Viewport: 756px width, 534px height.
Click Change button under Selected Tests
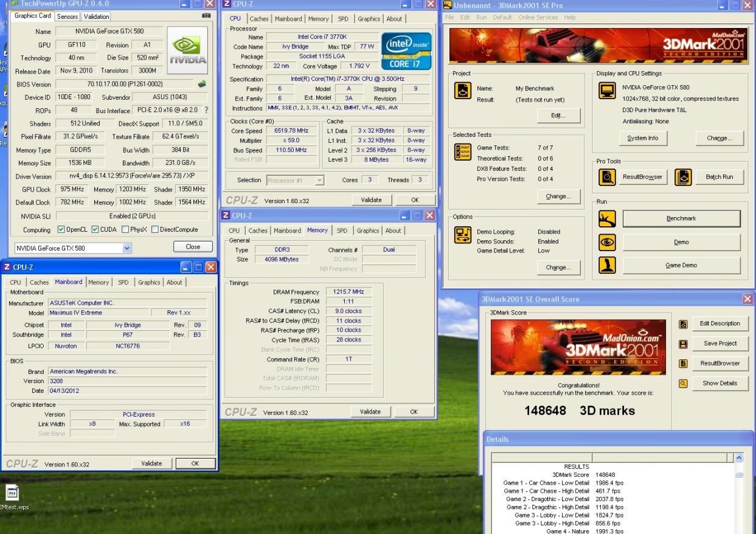558,196
